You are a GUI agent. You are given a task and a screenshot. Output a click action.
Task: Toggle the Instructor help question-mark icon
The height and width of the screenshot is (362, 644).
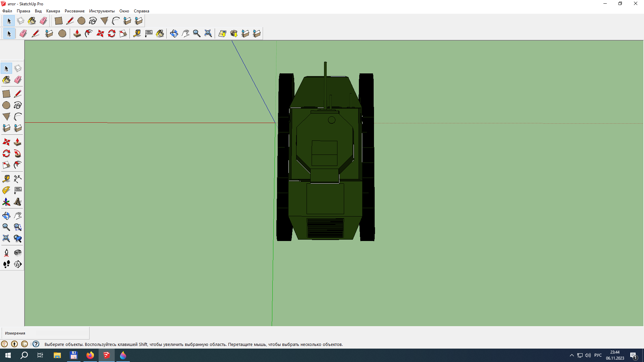pyautogui.click(x=36, y=344)
